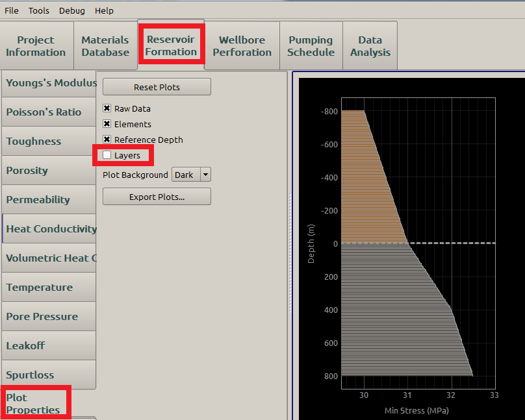Click the Depth (m) axis label

click(311, 244)
